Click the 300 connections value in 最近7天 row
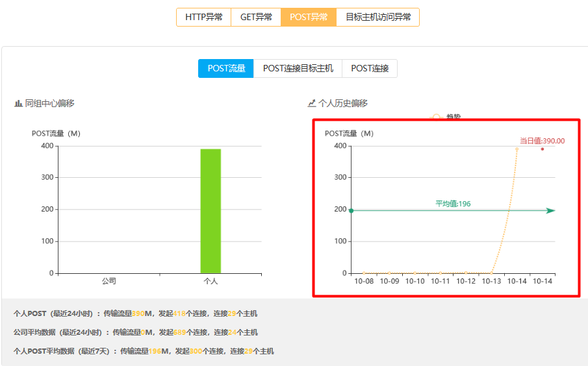 coord(196,351)
